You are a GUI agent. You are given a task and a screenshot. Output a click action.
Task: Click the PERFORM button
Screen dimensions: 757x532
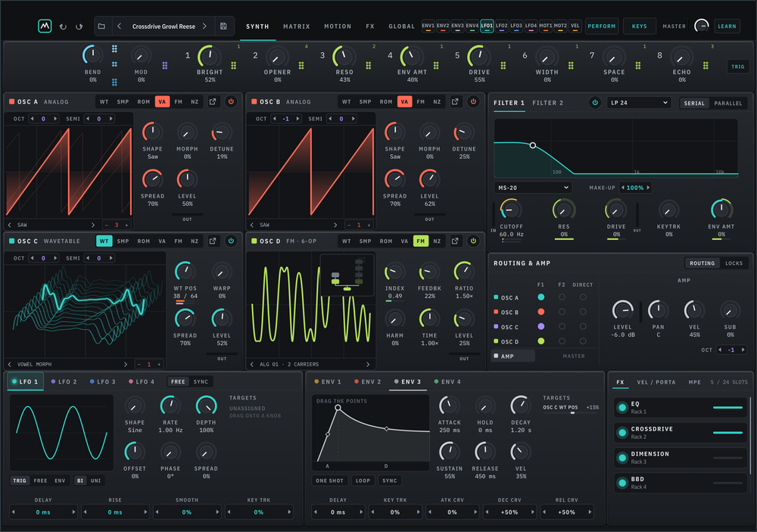(x=602, y=26)
